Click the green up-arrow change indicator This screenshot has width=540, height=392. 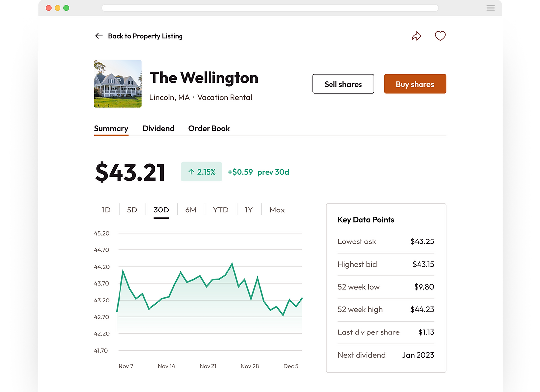(201, 171)
